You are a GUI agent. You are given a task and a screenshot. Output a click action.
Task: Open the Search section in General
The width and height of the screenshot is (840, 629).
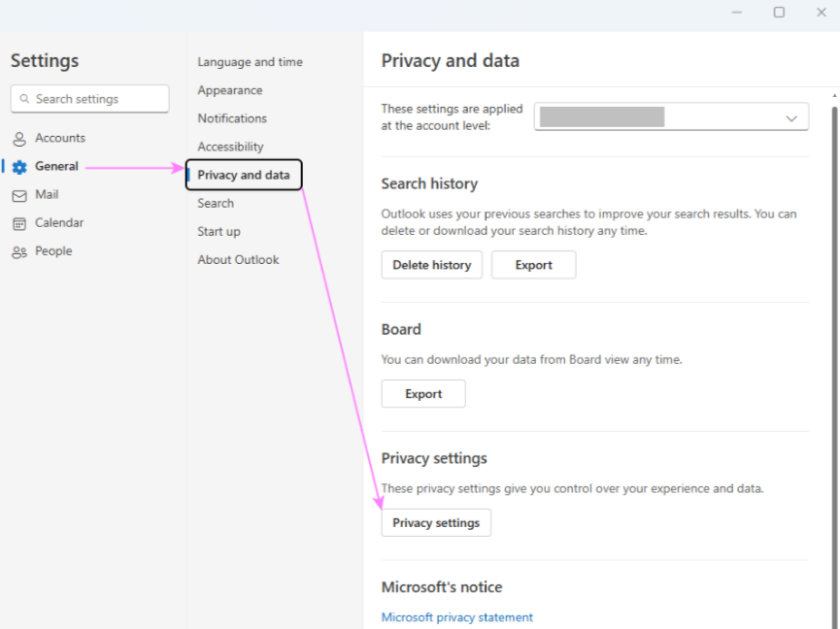[216, 204]
